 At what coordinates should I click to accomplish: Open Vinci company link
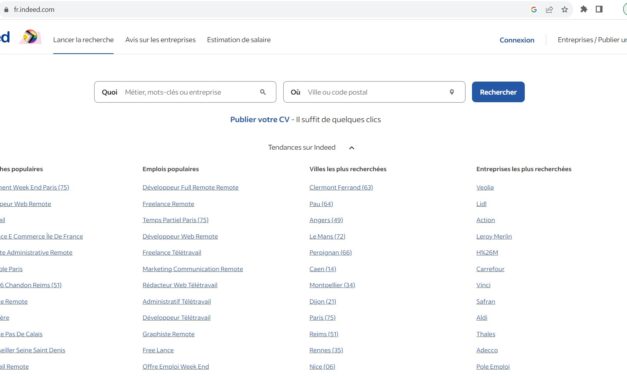[483, 285]
